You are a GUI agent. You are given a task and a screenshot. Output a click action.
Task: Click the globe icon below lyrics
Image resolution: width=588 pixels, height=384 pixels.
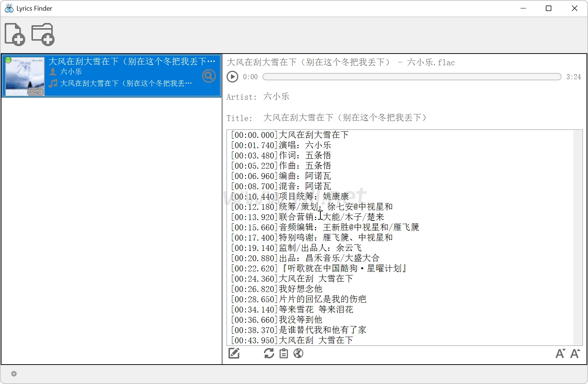[298, 353]
